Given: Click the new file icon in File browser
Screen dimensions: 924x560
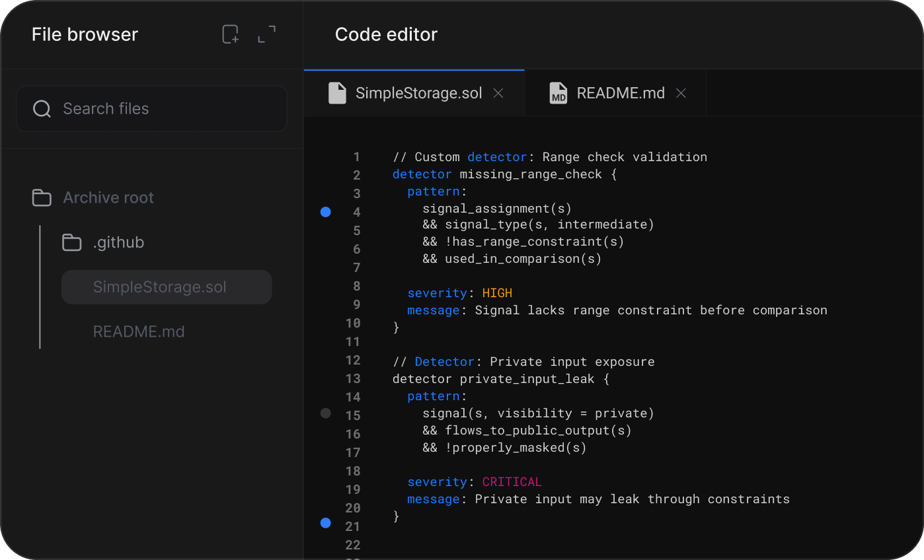Looking at the screenshot, I should click(230, 34).
